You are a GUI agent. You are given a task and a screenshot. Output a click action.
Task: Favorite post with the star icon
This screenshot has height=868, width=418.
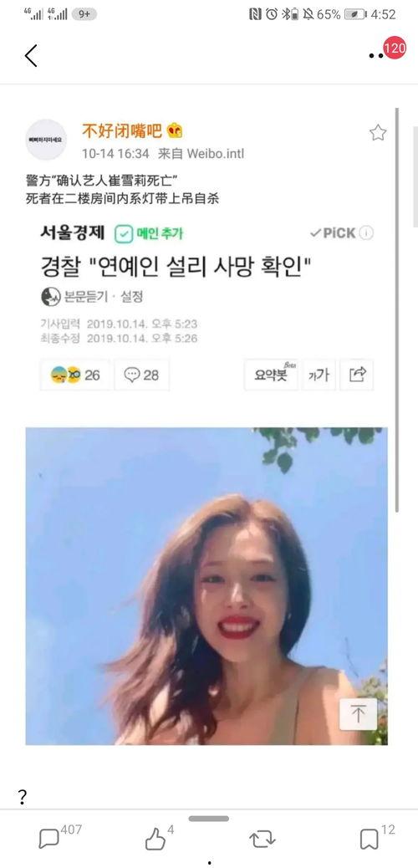[x=378, y=133]
